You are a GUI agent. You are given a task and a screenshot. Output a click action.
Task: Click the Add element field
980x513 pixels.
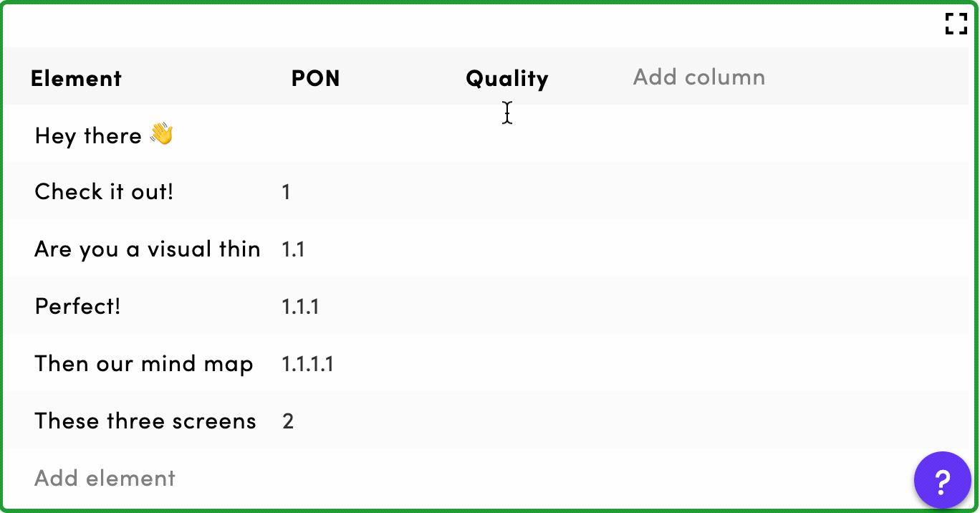pos(105,478)
